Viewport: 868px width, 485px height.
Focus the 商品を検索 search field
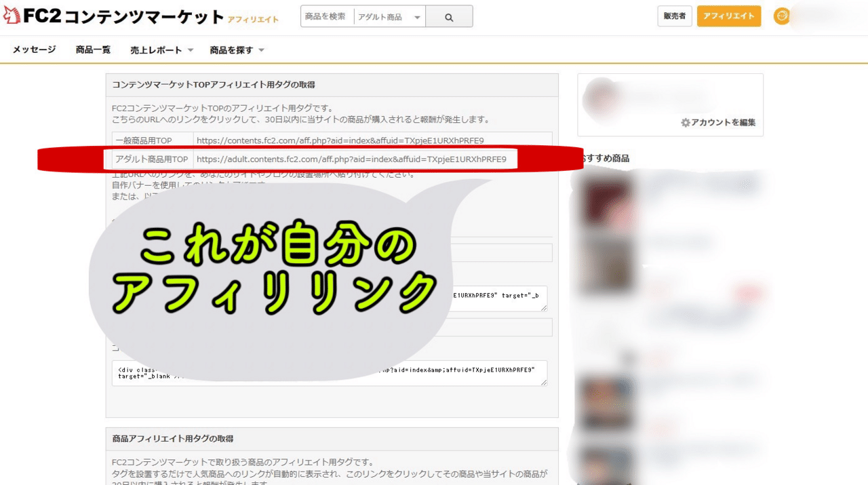tap(328, 17)
